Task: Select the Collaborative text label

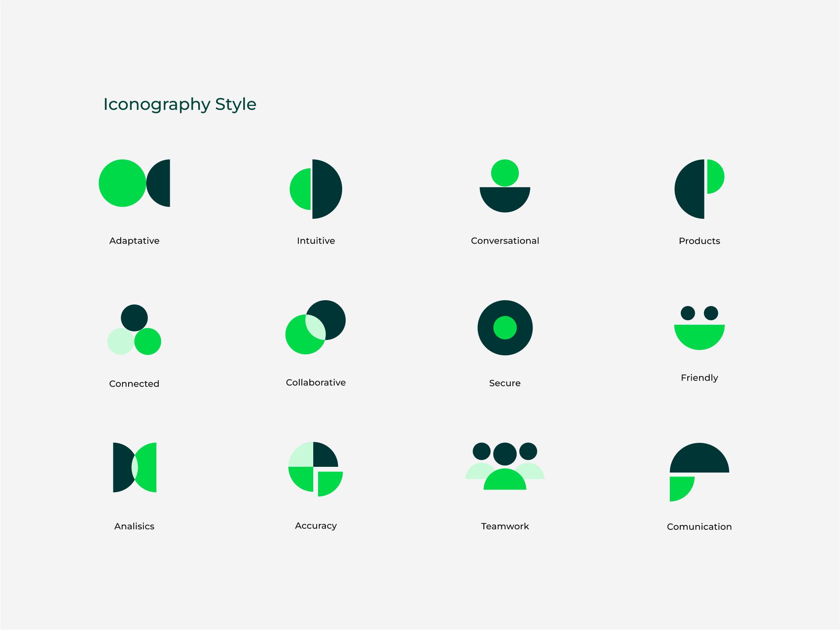Action: [315, 382]
